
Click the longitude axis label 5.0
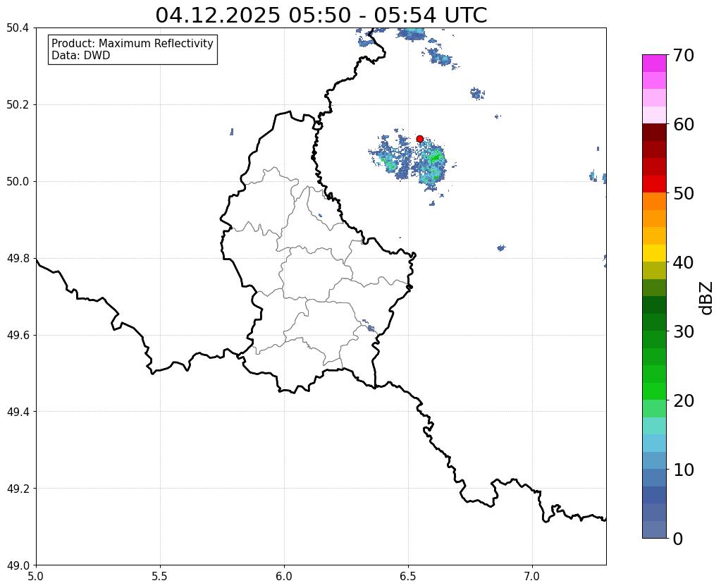36,576
